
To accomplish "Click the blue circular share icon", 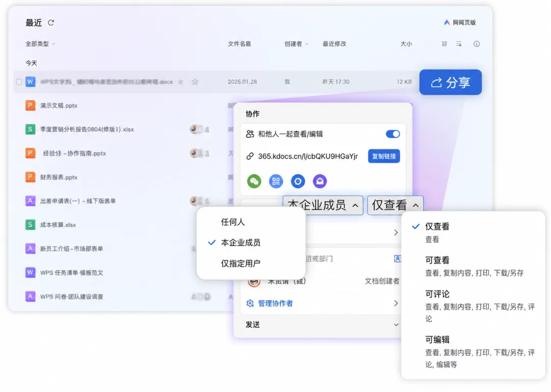I will click(x=298, y=181).
